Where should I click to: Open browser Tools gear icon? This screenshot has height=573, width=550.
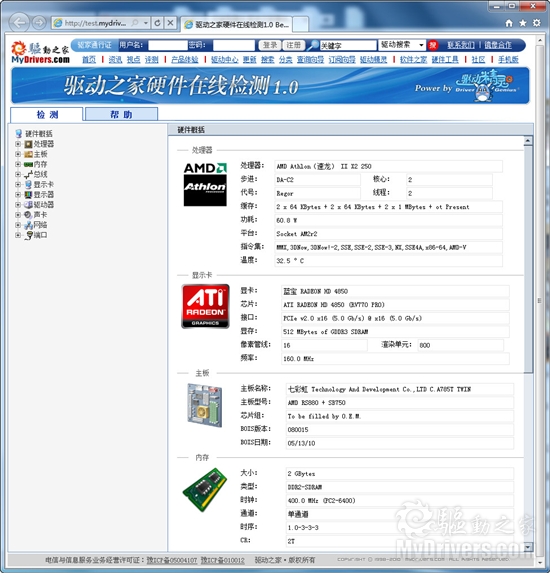pyautogui.click(x=536, y=23)
